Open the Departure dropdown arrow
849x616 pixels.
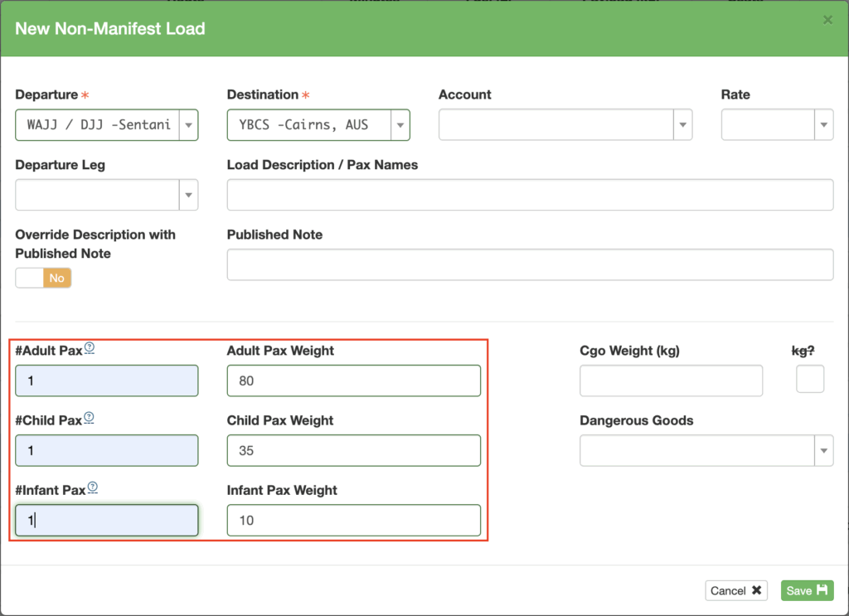click(x=188, y=125)
